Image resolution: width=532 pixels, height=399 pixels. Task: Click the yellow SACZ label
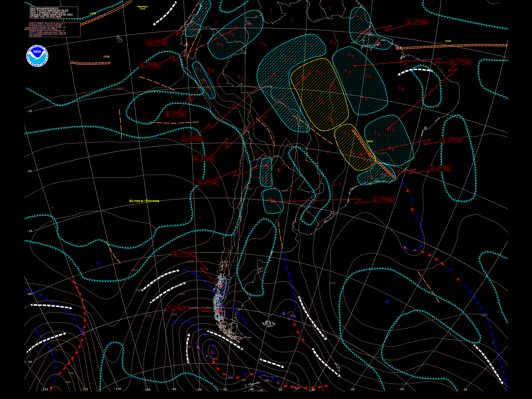(370, 141)
